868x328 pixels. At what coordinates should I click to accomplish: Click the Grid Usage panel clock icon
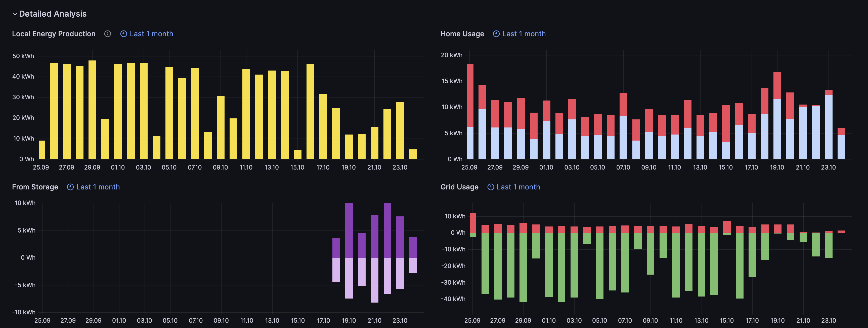pyautogui.click(x=491, y=187)
